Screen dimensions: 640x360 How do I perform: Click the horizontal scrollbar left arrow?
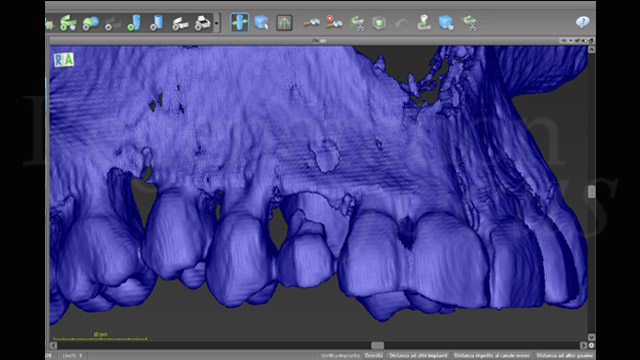53,345
